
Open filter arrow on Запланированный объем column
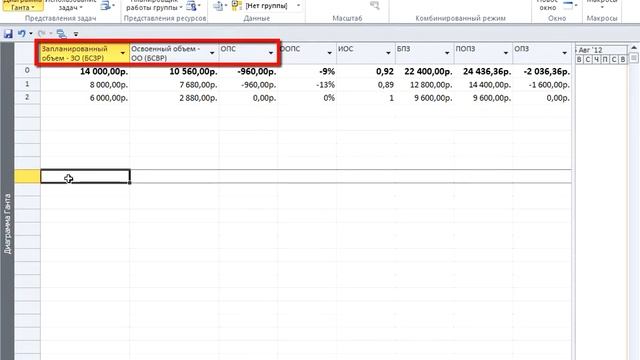click(x=122, y=53)
